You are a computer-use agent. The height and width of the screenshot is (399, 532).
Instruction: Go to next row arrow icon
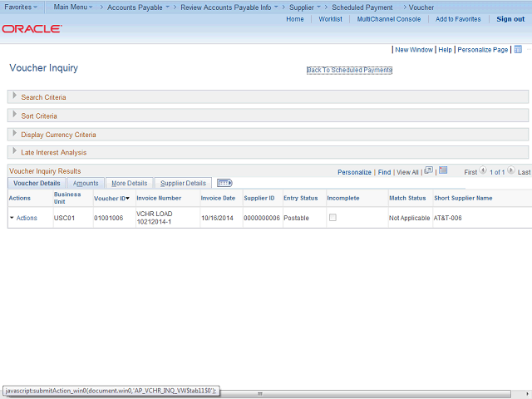coord(511,170)
